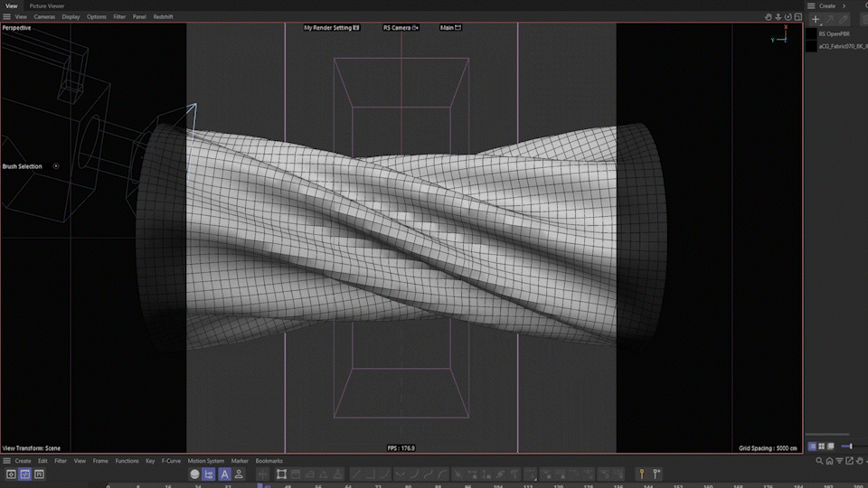868x488 pixels.
Task: Switch timeline to Dope Sheet mode icon
Action: [x=11, y=474]
